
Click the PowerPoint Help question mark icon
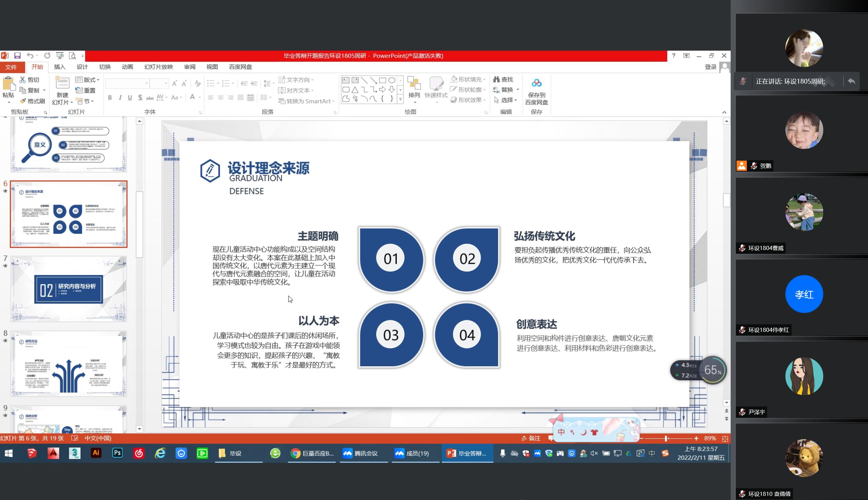[674, 55]
